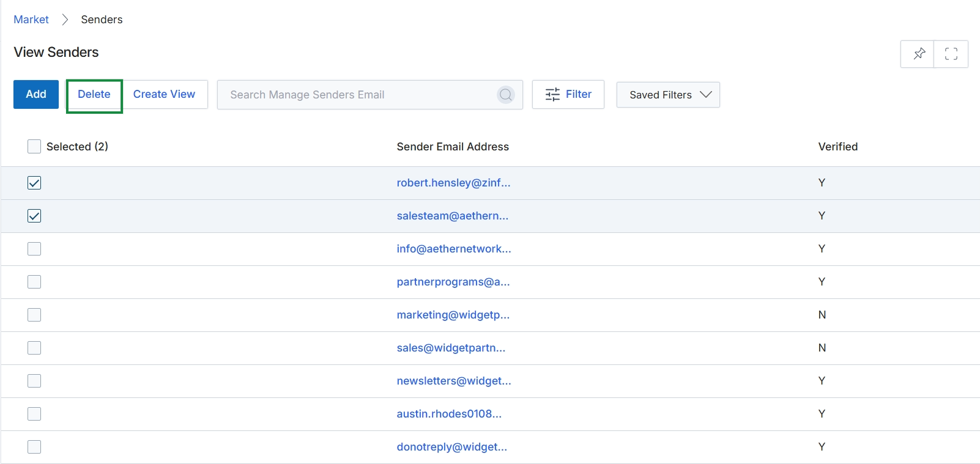
Task: Click Verified N for sales@widgetpartn row
Action: (822, 348)
